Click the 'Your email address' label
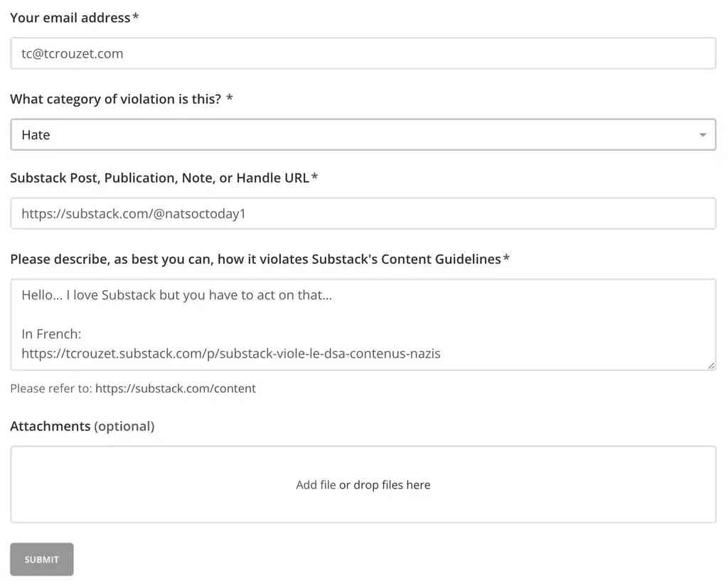Viewport: 728px width, 586px height. tap(70, 18)
